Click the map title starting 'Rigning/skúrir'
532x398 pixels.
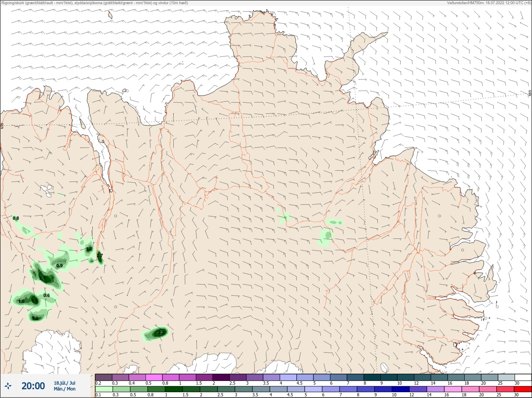[94, 3]
